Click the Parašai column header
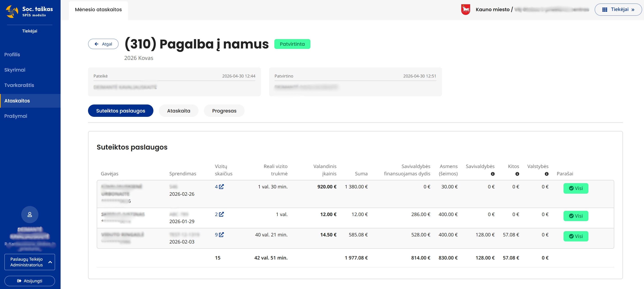 [x=565, y=174]
